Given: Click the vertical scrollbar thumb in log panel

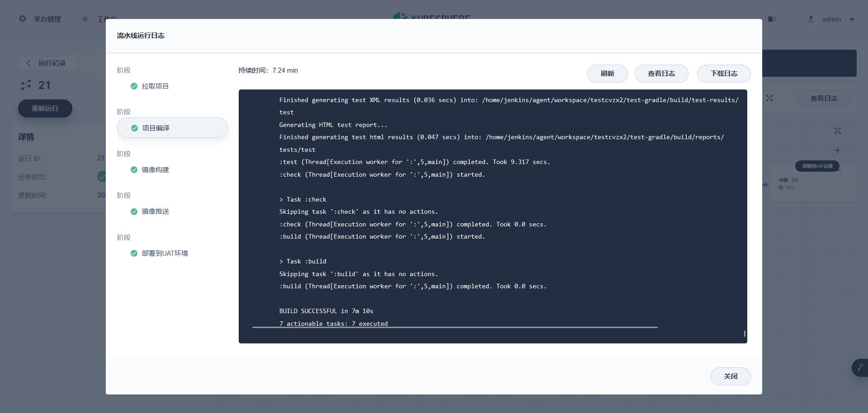Looking at the screenshot, I should [x=745, y=333].
